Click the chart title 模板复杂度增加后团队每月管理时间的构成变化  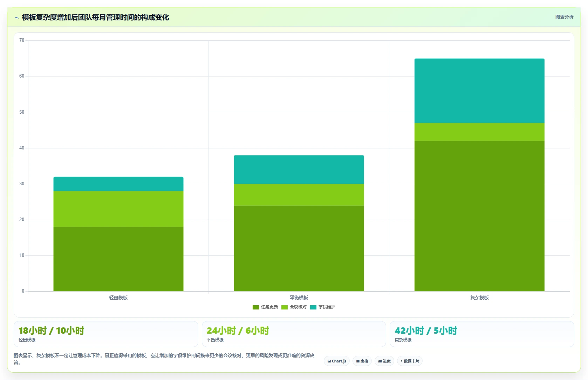(x=95, y=17)
